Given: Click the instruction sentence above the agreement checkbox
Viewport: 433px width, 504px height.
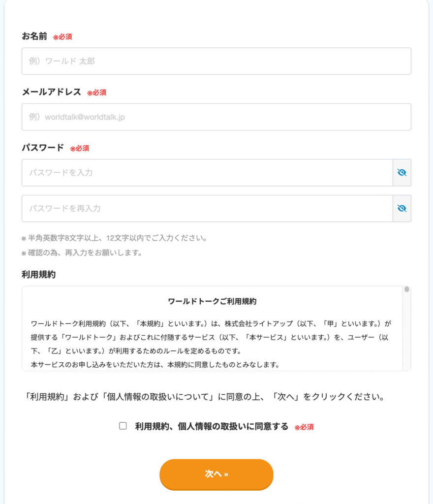Looking at the screenshot, I should [x=205, y=397].
